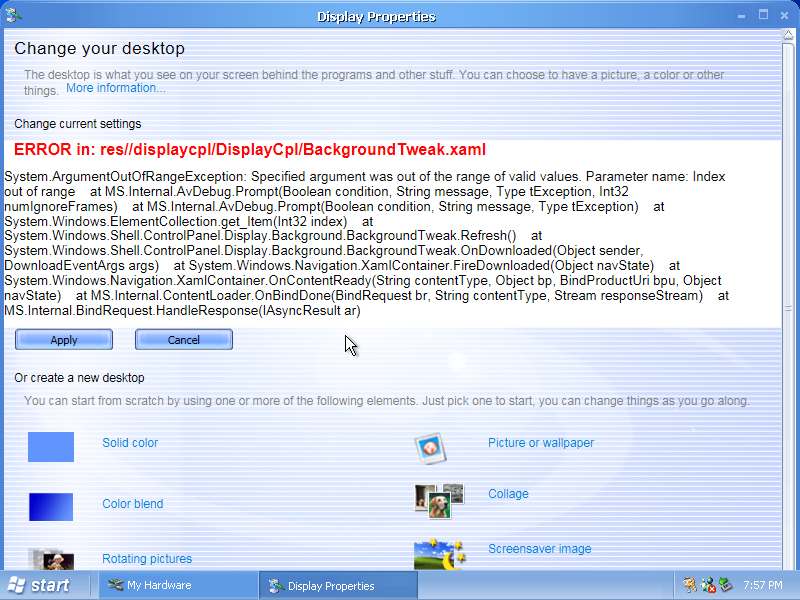
Task: Select the Picture or wallpaper text link
Action: [x=541, y=443]
